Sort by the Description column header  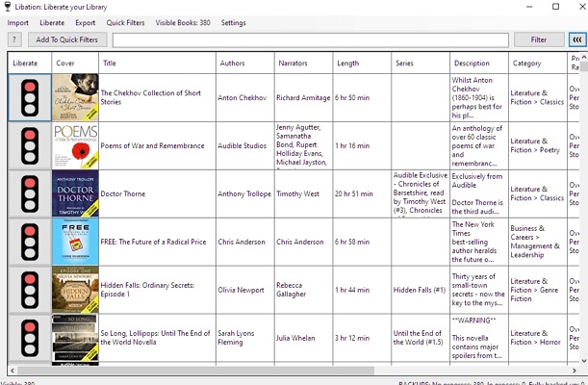click(x=479, y=63)
